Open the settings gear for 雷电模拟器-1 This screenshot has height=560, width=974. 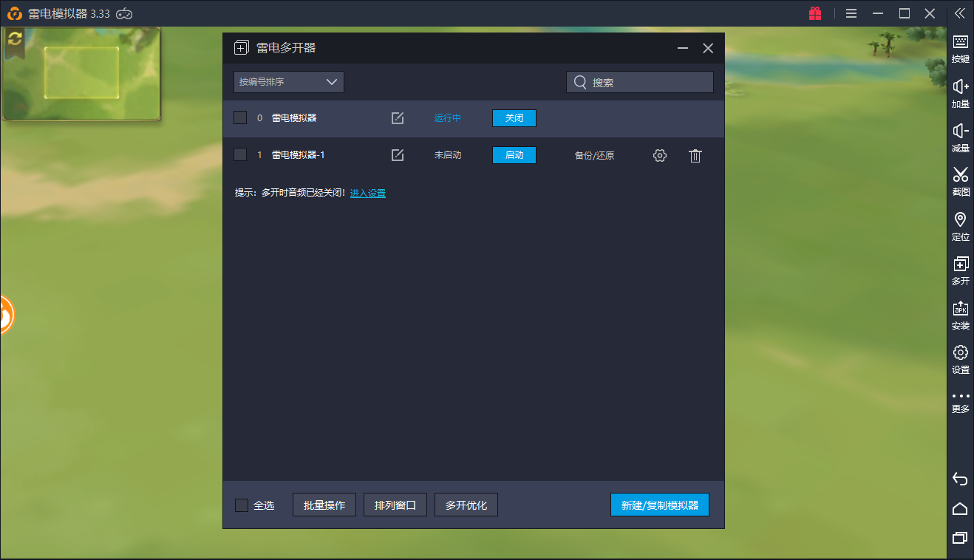660,155
